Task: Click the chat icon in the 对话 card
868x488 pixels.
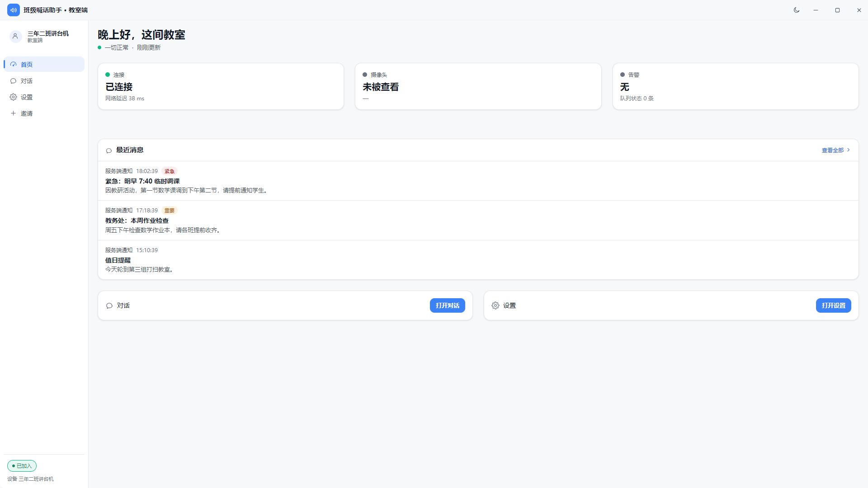Action: click(109, 306)
